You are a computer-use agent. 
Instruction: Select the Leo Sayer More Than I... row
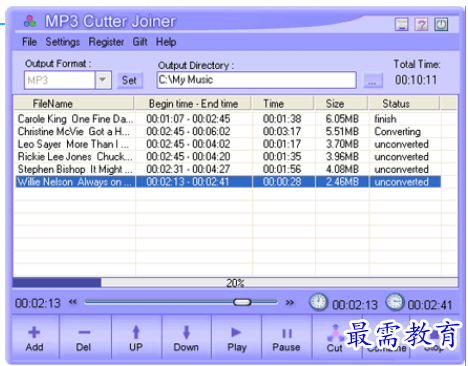pyautogui.click(x=228, y=144)
